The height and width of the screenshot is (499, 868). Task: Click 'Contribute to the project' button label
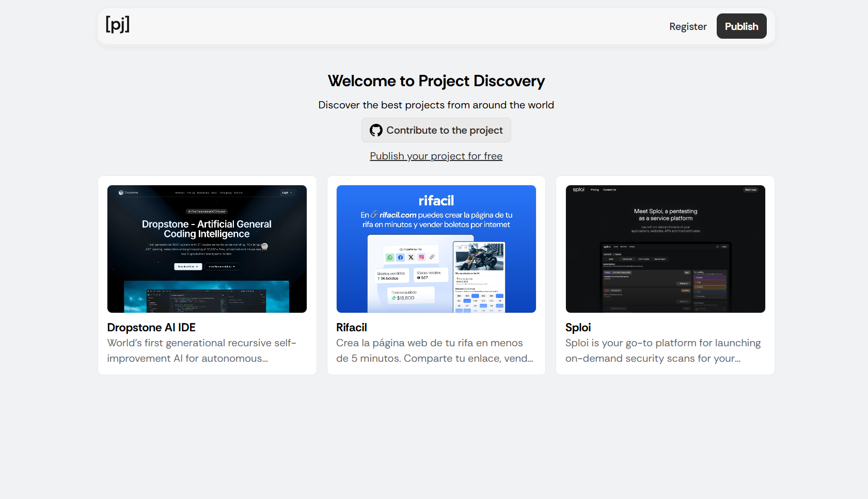445,131
